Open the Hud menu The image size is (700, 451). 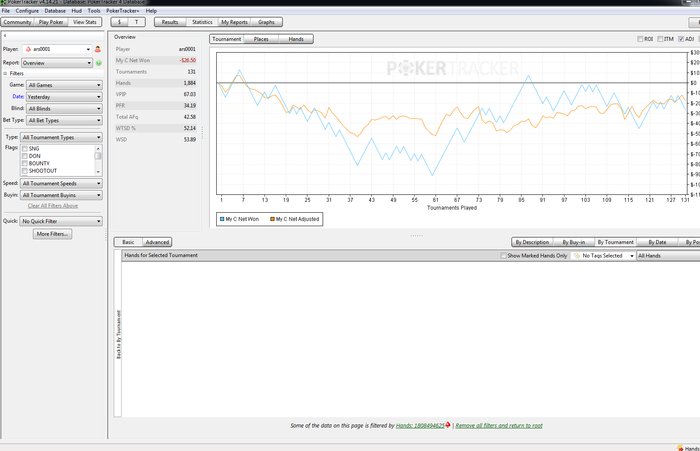[x=77, y=11]
